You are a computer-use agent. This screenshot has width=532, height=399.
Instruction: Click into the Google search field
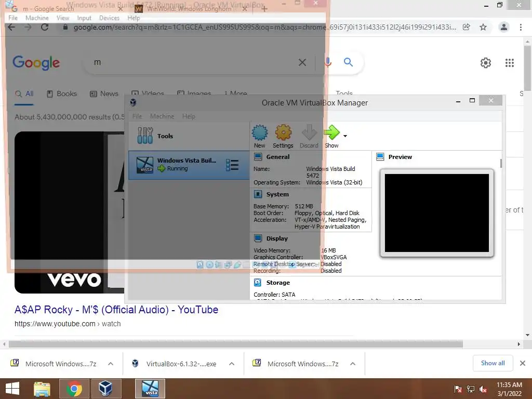point(193,62)
